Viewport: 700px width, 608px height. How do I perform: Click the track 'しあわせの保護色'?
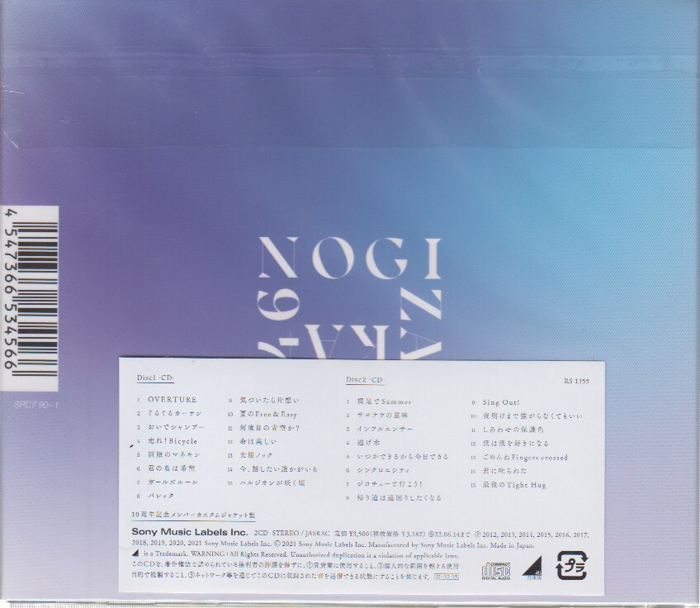(513, 430)
